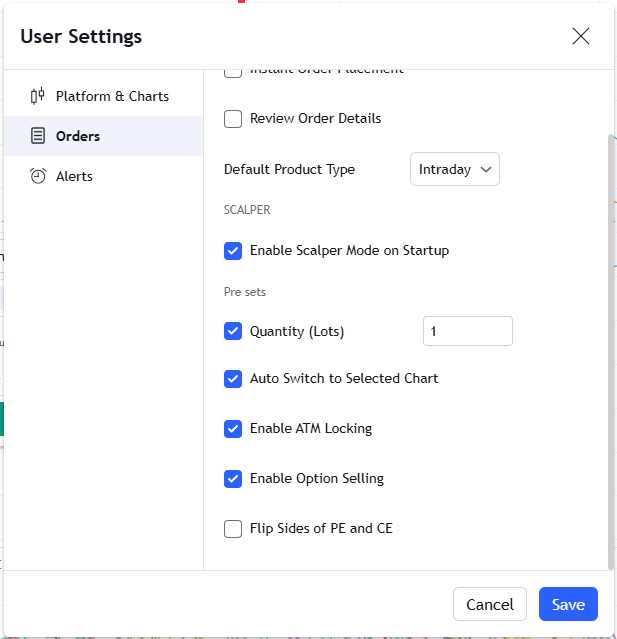Toggle Auto Switch to Selected Chart
The image size is (617, 639).
coord(233,379)
